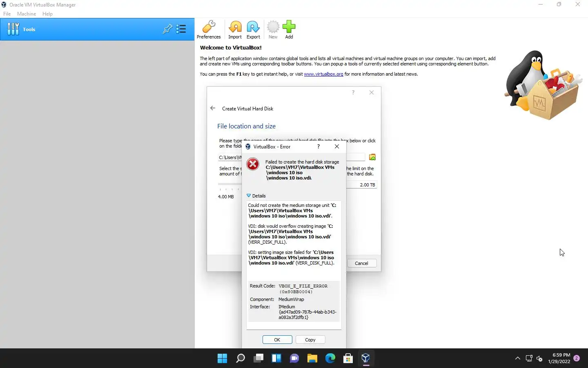Screen dimensions: 588x368
Task: Click the File location and size heading
Action: 246,126
